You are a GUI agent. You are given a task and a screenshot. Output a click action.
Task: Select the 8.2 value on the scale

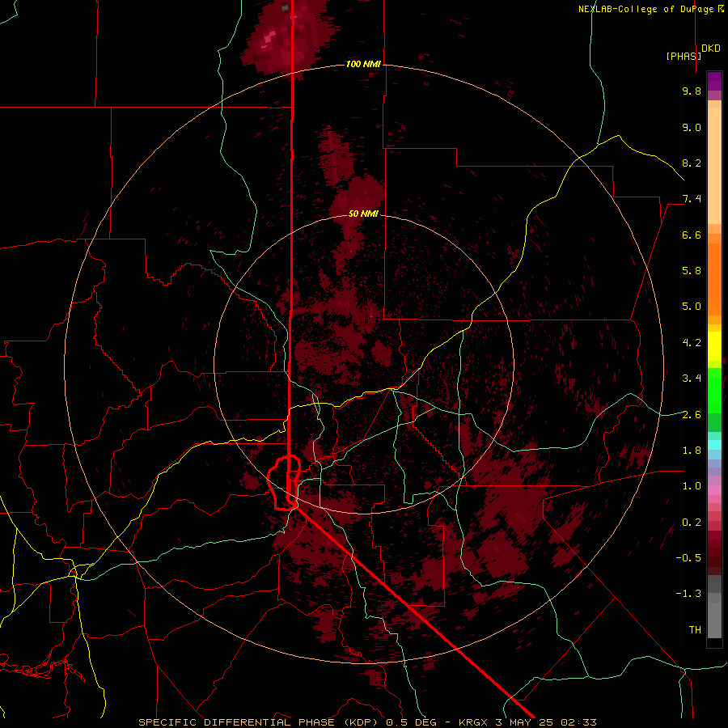(692, 163)
